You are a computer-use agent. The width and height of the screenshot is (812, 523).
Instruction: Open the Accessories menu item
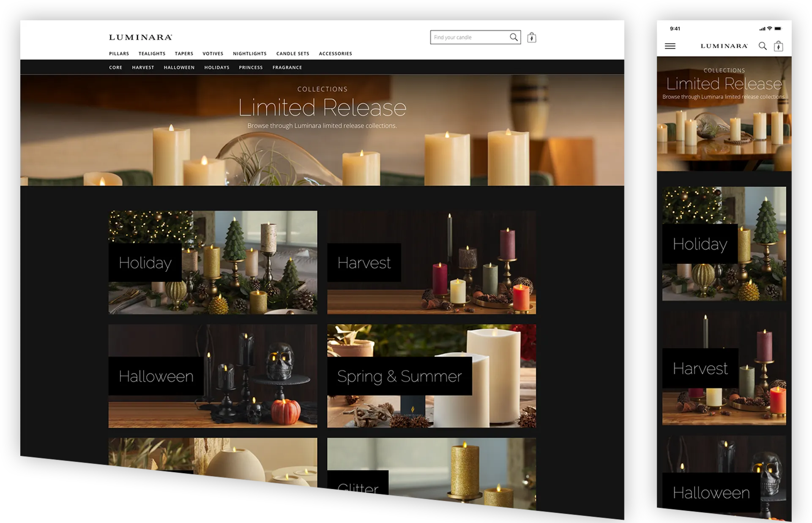coord(335,54)
